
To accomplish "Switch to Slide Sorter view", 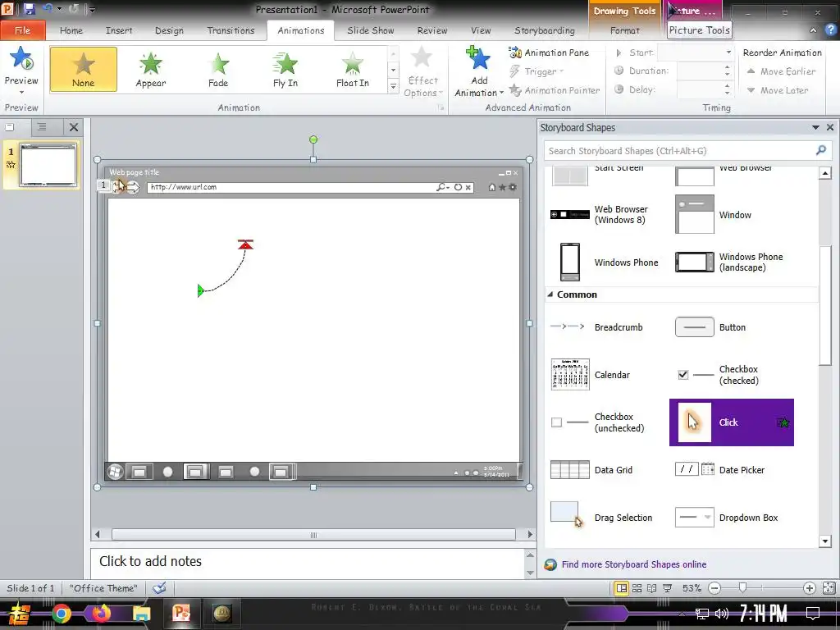I will [637, 587].
